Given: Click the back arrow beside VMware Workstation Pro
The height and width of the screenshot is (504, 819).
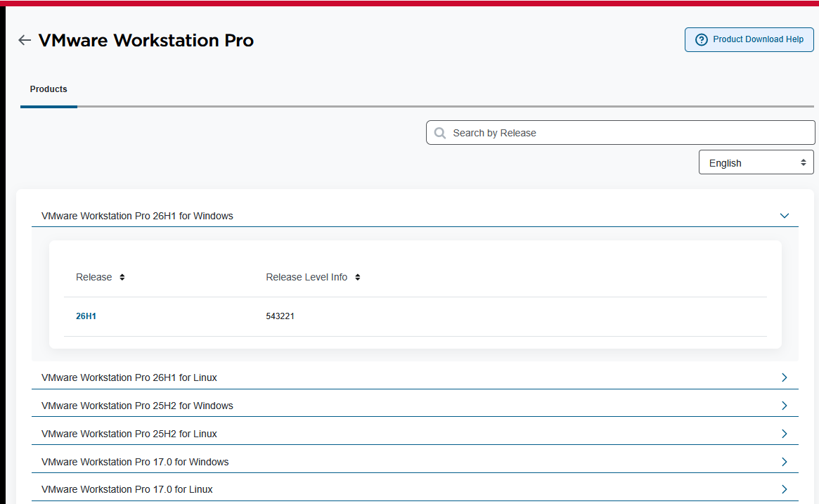Looking at the screenshot, I should tap(25, 40).
